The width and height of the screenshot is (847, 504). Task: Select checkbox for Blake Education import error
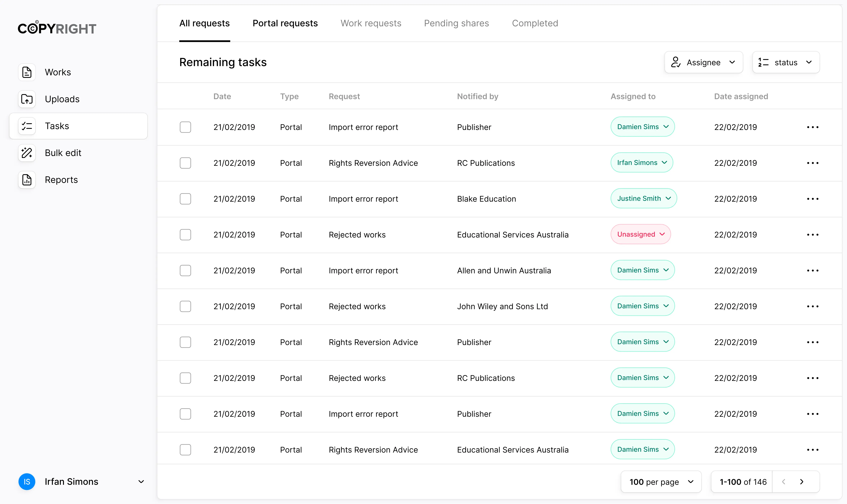pyautogui.click(x=185, y=199)
